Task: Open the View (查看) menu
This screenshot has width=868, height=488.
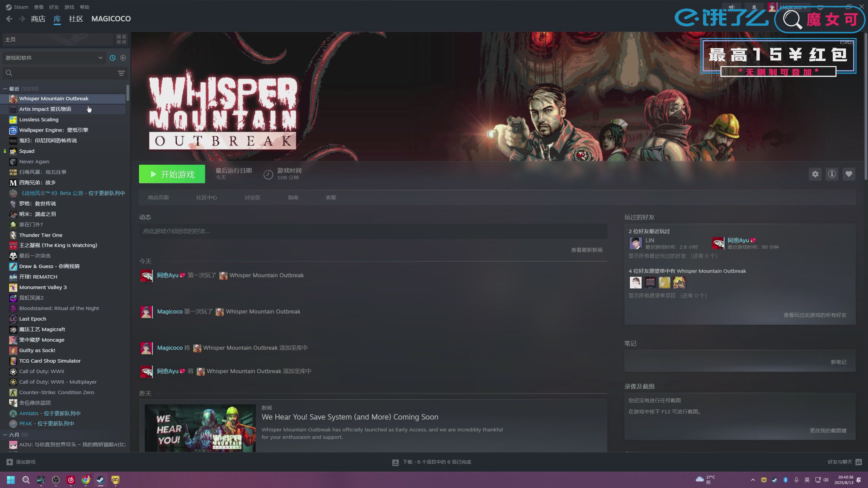Action: tap(39, 7)
